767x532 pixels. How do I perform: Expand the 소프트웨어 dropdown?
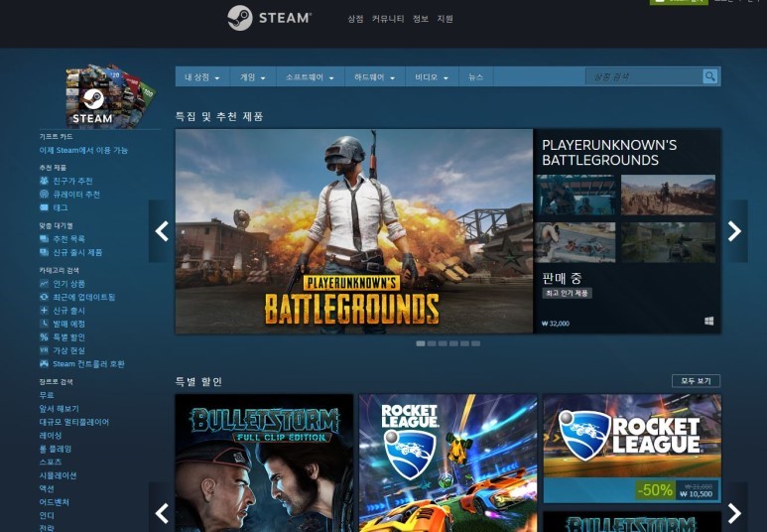point(311,76)
